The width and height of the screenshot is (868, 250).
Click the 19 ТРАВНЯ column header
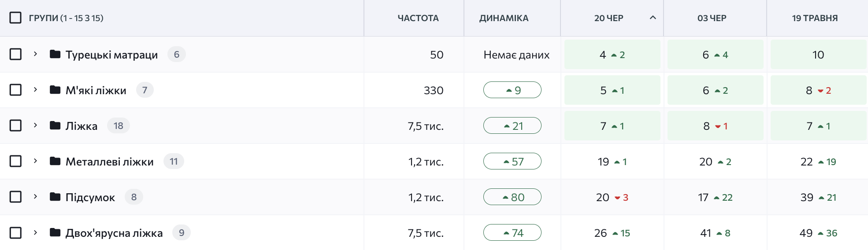coord(815,18)
